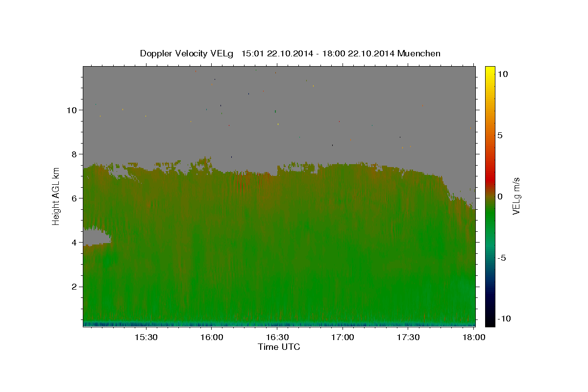Click the blue-green stripe at plot bottom
The image size is (588, 392).
[279, 324]
